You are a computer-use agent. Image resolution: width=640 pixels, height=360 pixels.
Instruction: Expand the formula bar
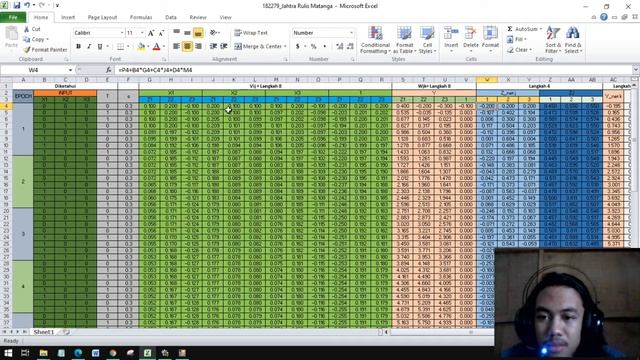click(x=636, y=70)
